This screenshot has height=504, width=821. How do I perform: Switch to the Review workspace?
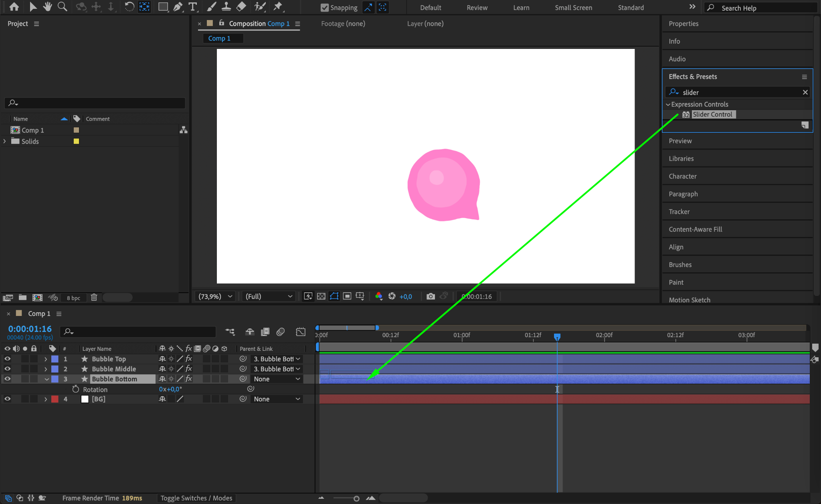coord(477,8)
